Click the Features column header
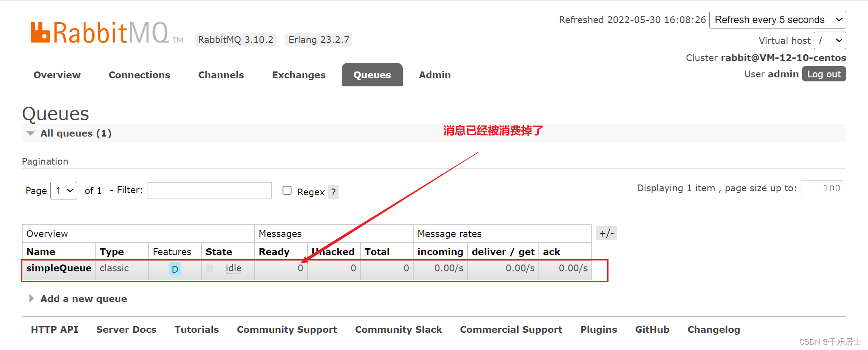 (x=172, y=252)
